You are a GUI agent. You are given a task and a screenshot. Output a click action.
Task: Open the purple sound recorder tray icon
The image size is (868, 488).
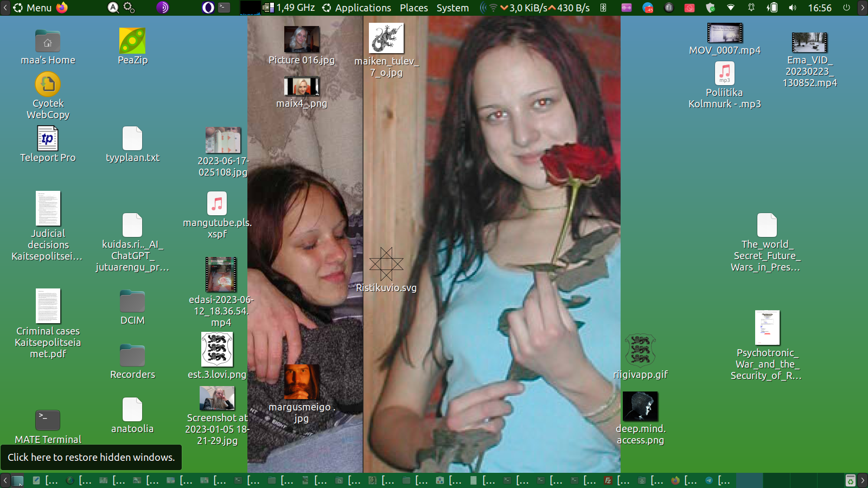(627, 8)
